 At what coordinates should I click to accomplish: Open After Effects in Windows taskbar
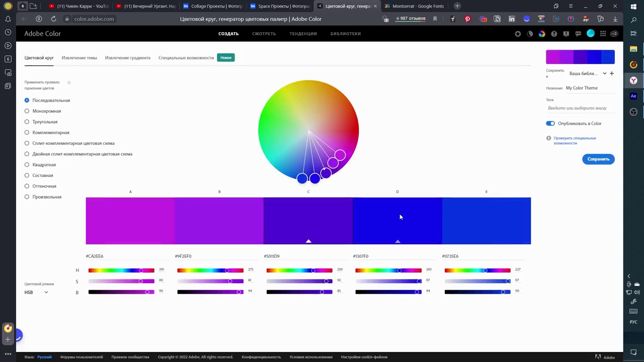tap(633, 96)
